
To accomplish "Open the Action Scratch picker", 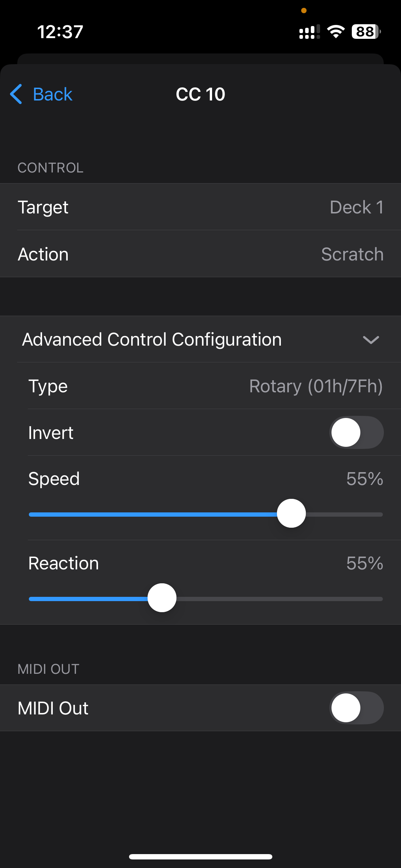I will [x=352, y=254].
